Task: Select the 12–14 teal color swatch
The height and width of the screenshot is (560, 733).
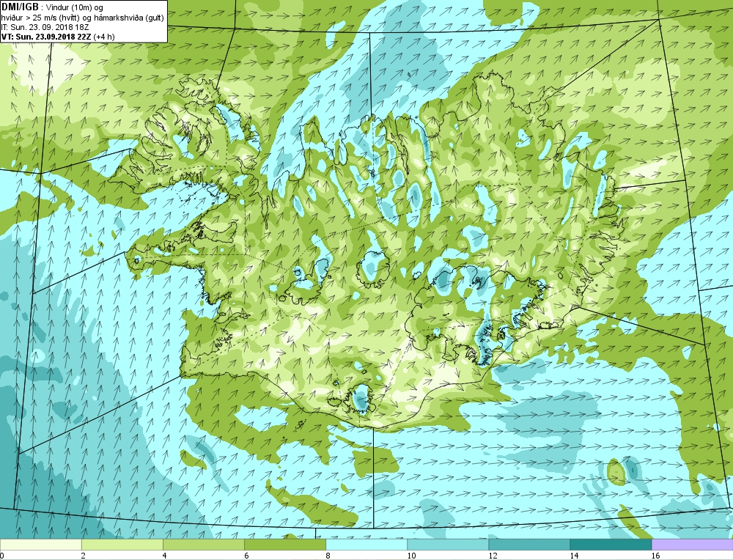Action: pos(528,545)
